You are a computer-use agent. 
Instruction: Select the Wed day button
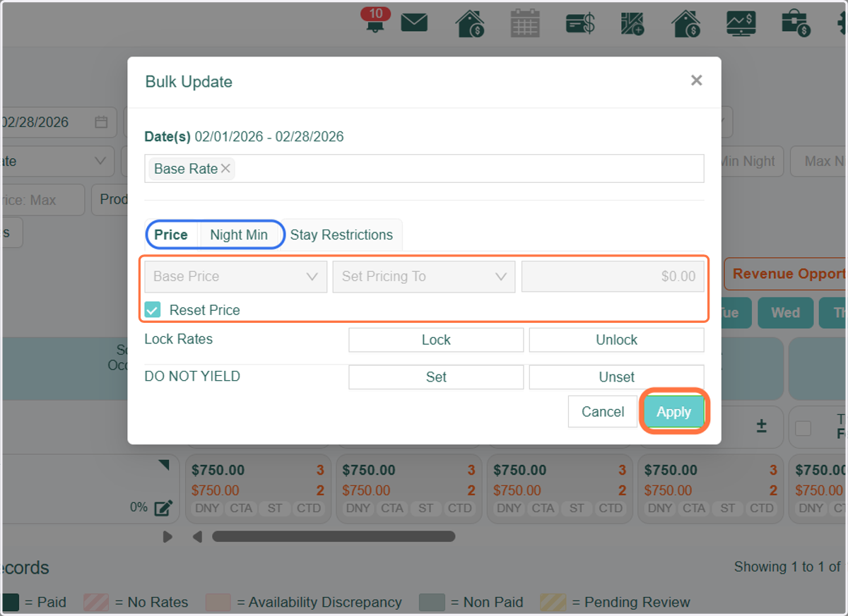(x=785, y=313)
